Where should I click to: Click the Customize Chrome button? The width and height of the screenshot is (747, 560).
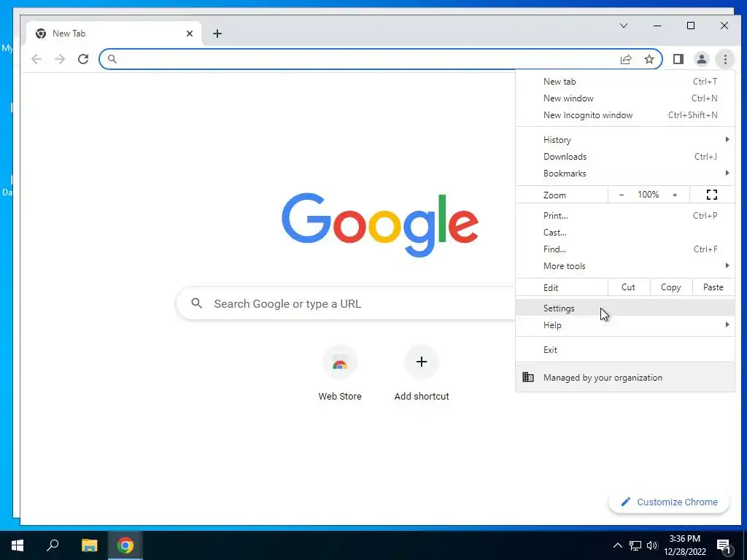[669, 502]
